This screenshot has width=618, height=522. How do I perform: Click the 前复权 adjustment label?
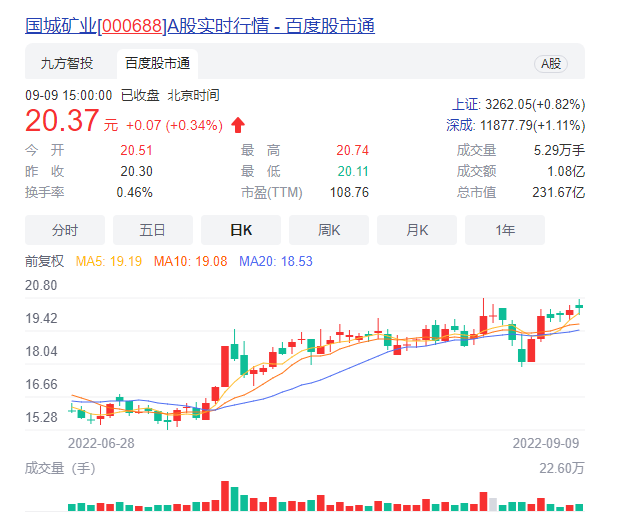(45, 261)
